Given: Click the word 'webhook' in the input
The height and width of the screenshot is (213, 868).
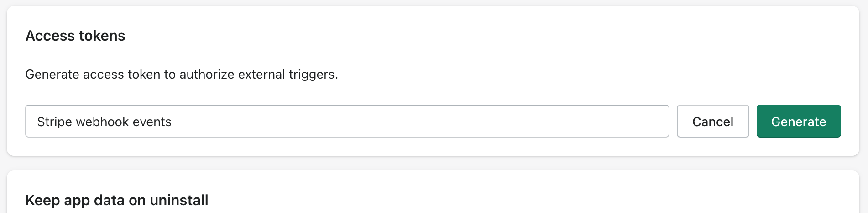Looking at the screenshot, I should coord(103,122).
